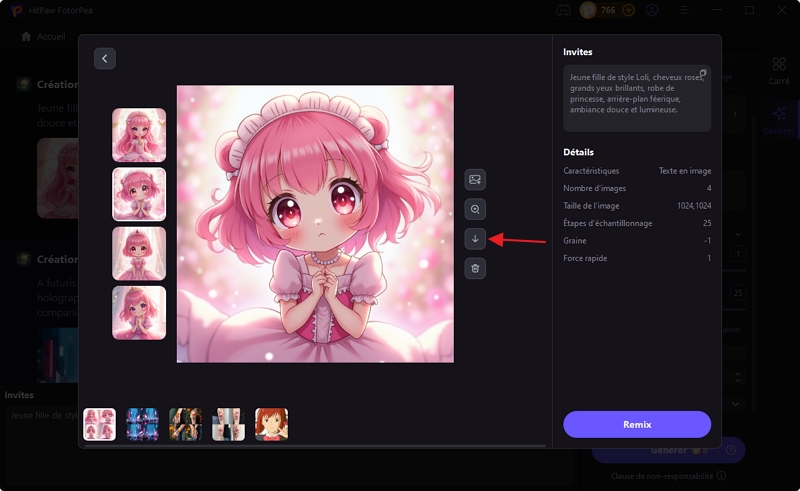
Task: Click the Détails heading
Action: click(578, 152)
